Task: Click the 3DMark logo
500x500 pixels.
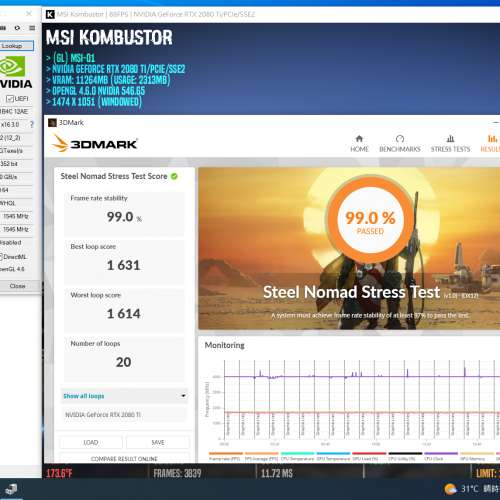Action: click(95, 143)
